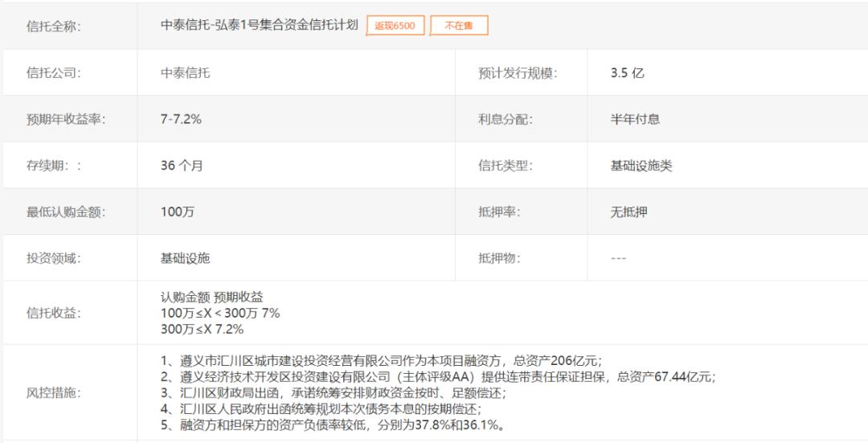Screen dimensions: 868x443
Task: Click the 认购金额 预期收益 header line
Action: (212, 297)
